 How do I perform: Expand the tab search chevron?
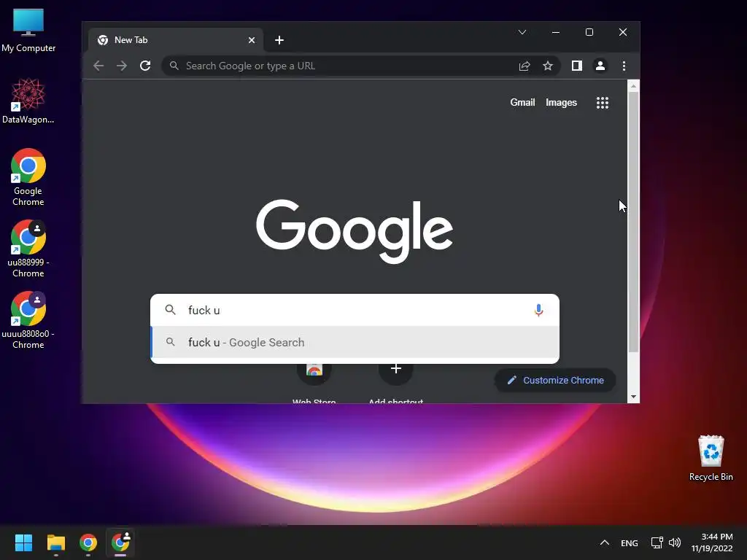pyautogui.click(x=522, y=32)
